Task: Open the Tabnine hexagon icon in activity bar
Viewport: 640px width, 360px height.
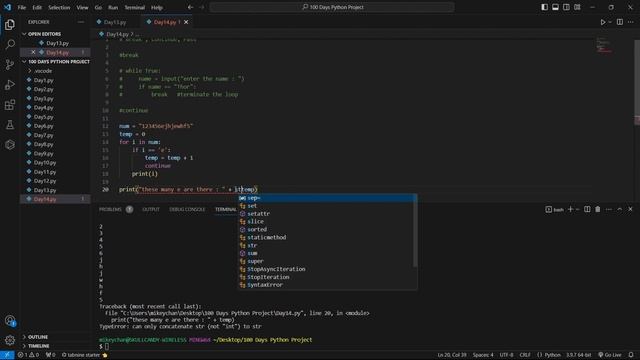Action: 10,144
